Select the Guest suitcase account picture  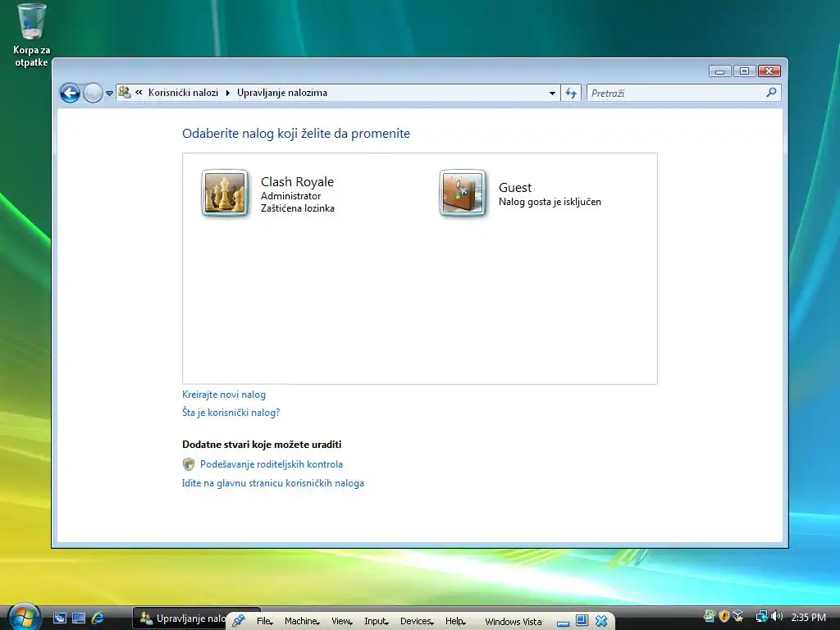[x=463, y=193]
